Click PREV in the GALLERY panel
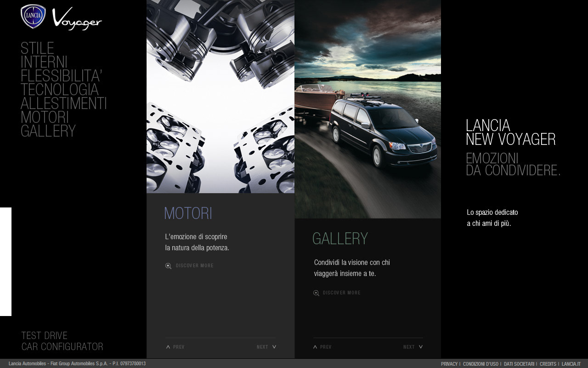 click(x=326, y=347)
